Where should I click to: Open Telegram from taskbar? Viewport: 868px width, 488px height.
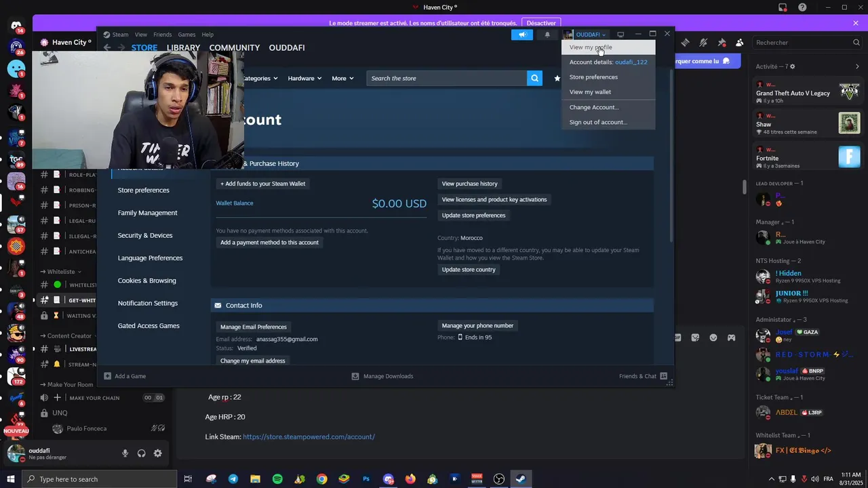click(233, 479)
